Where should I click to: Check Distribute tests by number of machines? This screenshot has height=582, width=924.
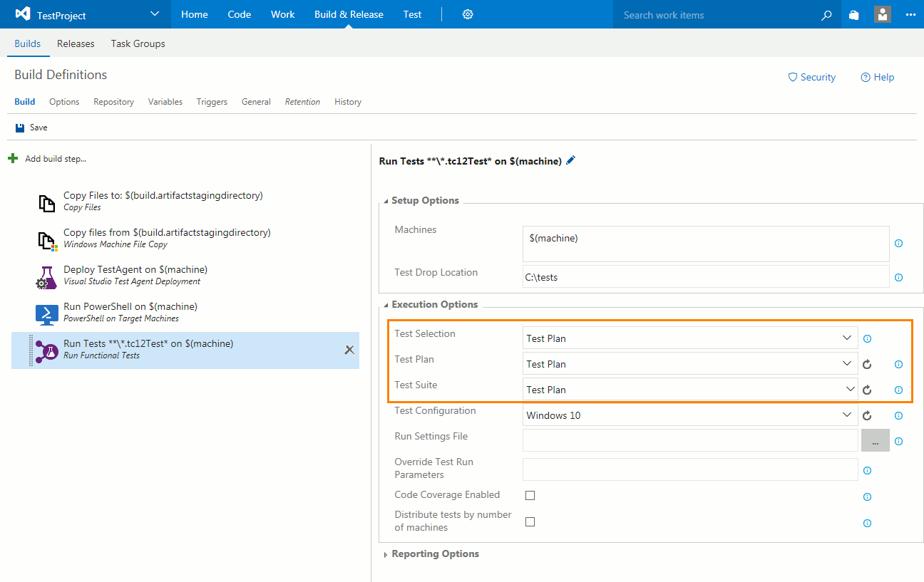[x=530, y=521]
